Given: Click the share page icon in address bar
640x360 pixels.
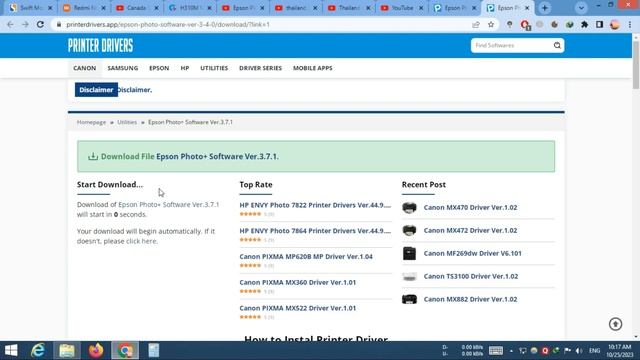Looking at the screenshot, I should pyautogui.click(x=476, y=24).
